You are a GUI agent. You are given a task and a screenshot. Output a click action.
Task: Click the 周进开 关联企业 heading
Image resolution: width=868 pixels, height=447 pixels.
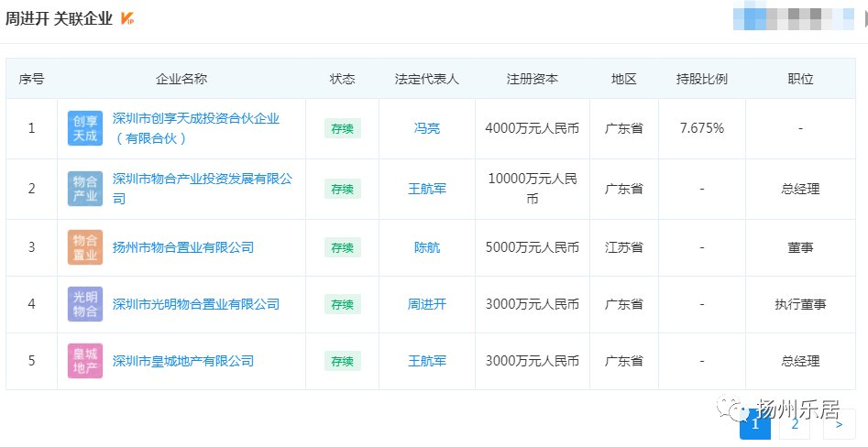coord(59,19)
